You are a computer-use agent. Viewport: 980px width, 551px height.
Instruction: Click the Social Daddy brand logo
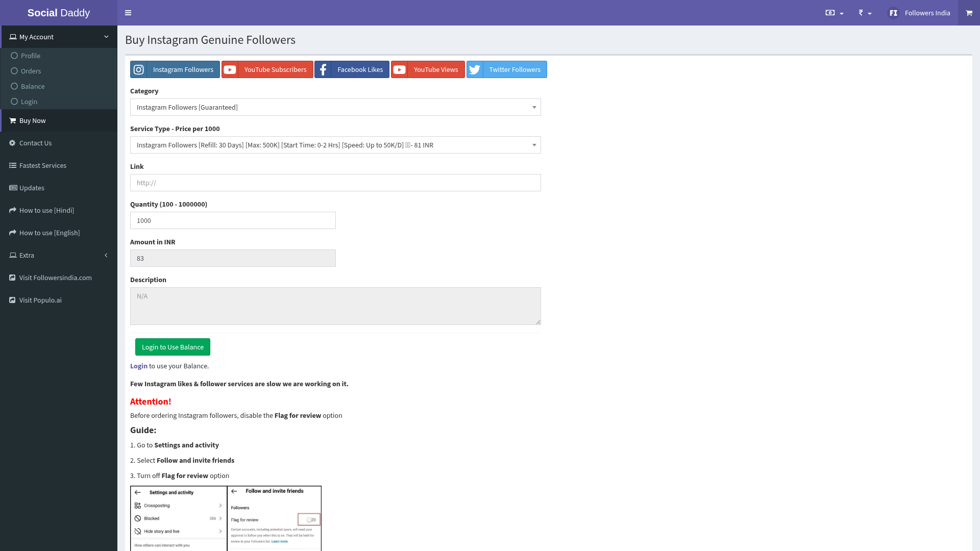click(59, 13)
